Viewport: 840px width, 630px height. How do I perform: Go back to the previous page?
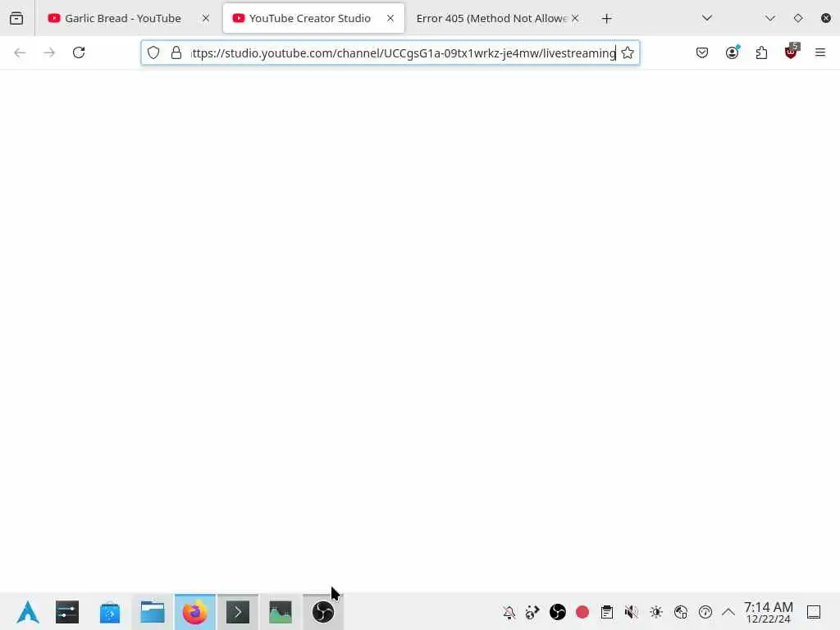click(20, 52)
